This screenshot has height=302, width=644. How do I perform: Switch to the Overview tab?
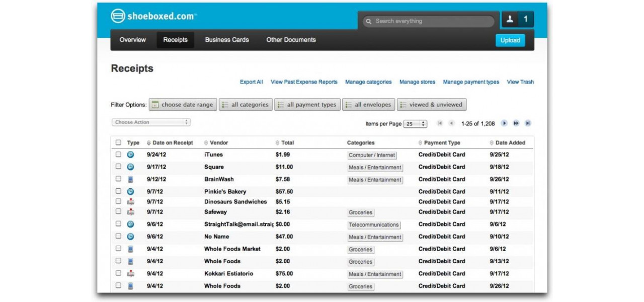[x=133, y=40]
